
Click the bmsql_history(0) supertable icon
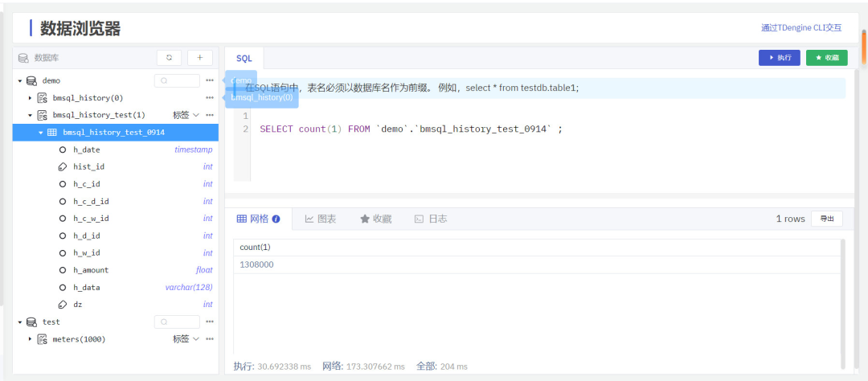coord(42,98)
